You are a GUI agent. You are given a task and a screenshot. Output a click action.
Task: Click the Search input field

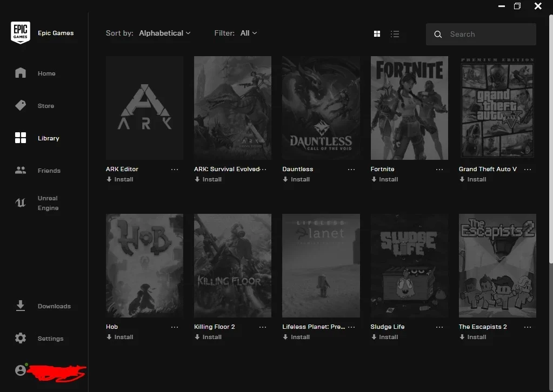(x=481, y=34)
